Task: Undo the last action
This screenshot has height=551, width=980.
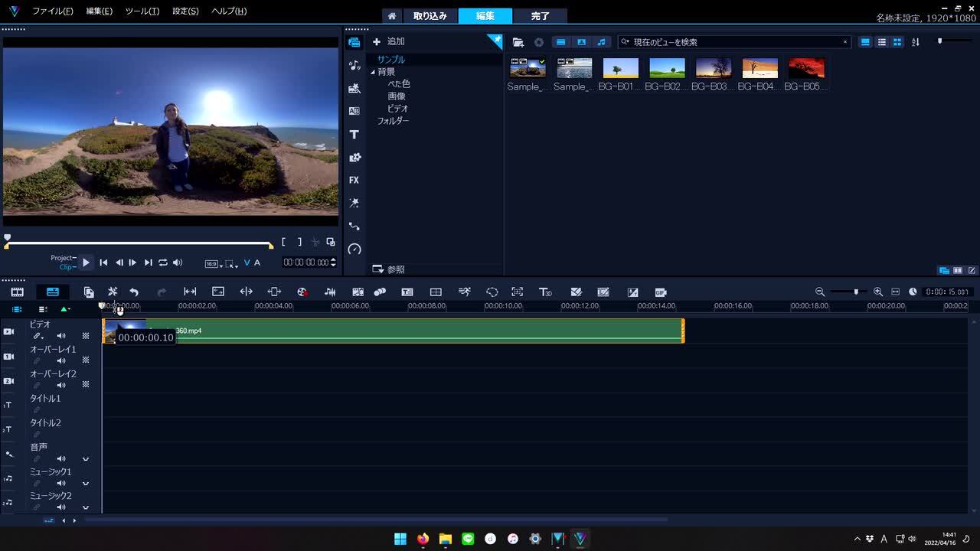Action: click(x=134, y=292)
